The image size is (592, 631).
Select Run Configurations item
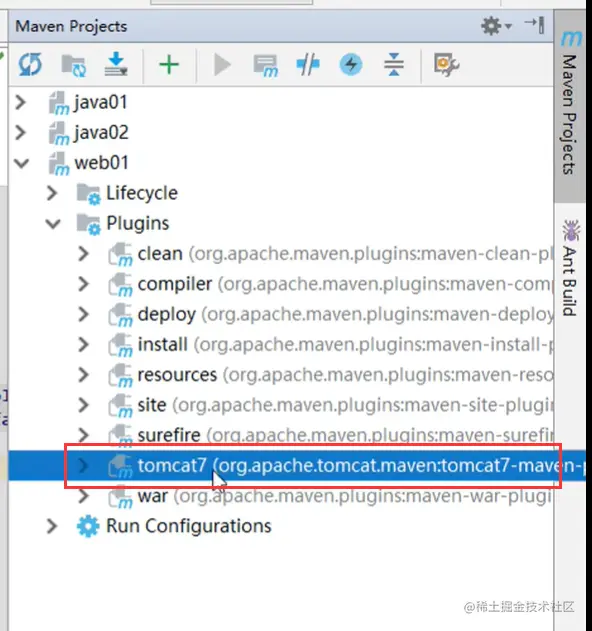tap(189, 526)
